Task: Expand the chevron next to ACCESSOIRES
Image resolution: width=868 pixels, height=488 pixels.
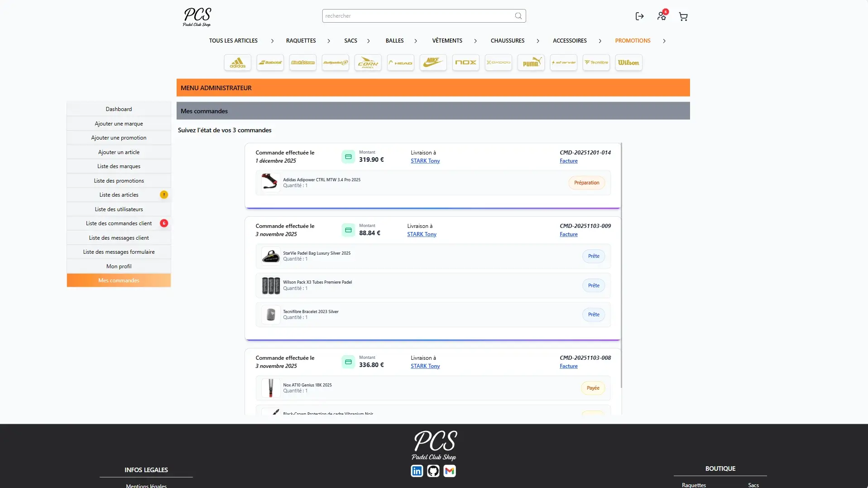Action: 600,41
